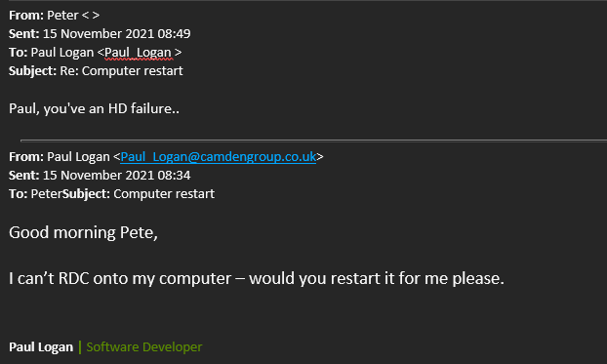Click the green vertical bar in signature

click(80, 347)
